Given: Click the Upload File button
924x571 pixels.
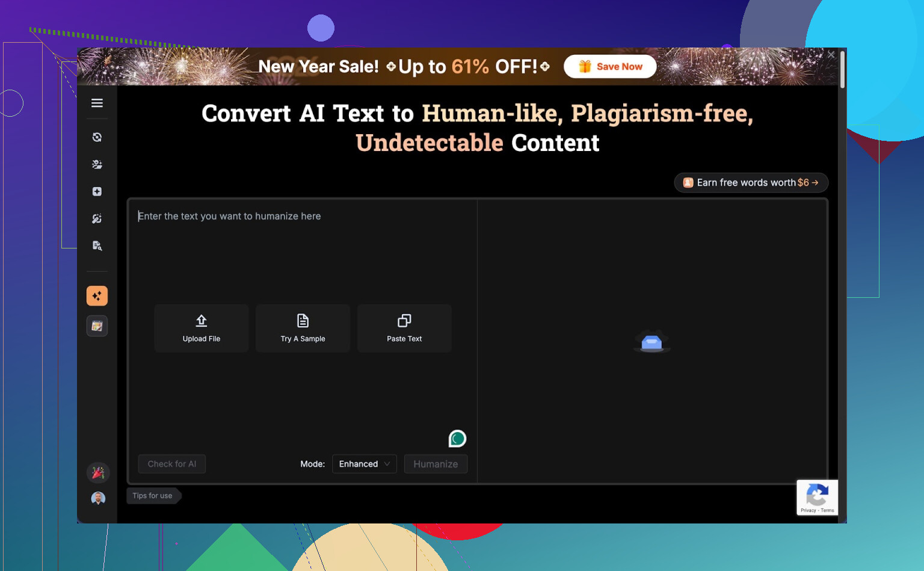Looking at the screenshot, I should click(x=202, y=328).
